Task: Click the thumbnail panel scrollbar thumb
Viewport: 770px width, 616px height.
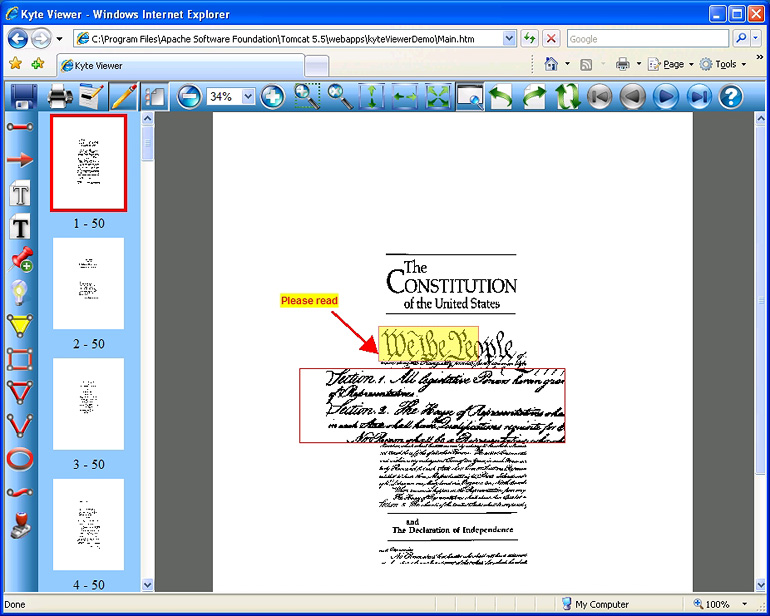Action: point(147,143)
